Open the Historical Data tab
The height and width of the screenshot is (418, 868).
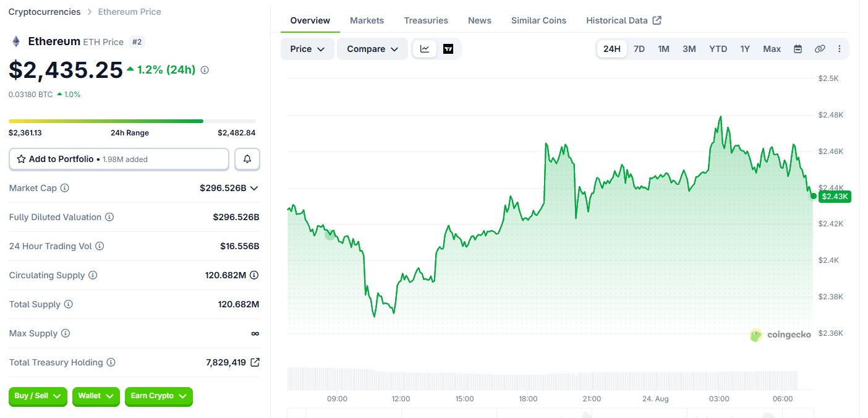pyautogui.click(x=624, y=20)
